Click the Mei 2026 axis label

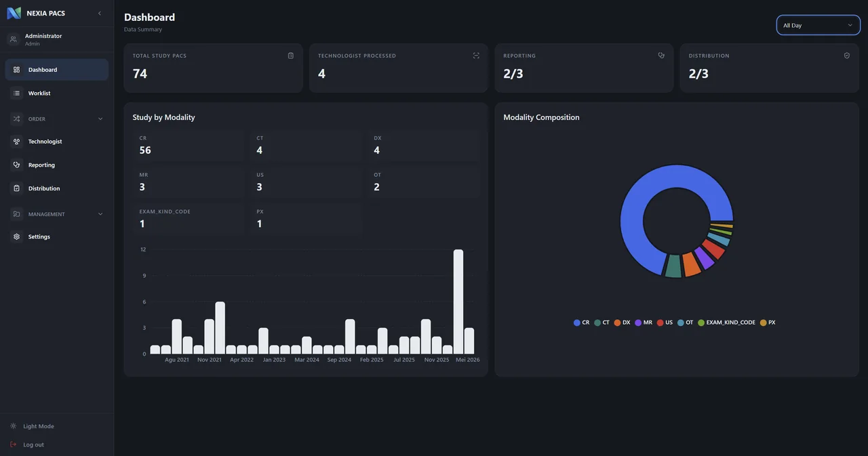coord(468,360)
